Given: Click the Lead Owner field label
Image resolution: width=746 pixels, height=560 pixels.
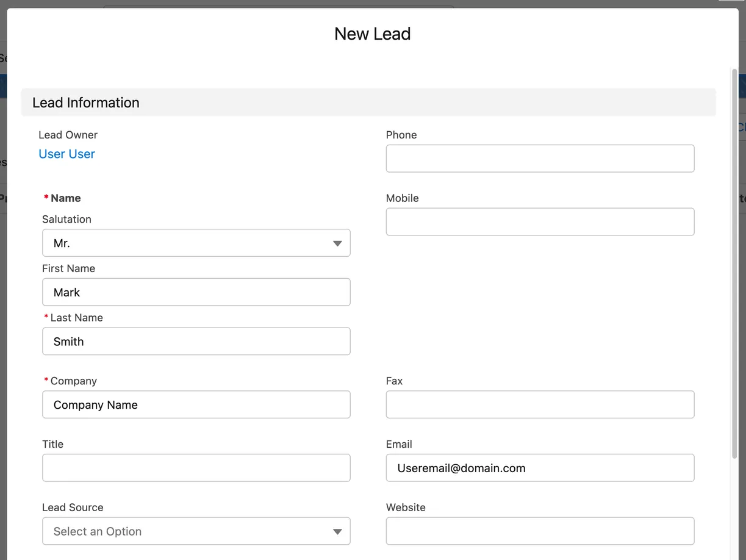Looking at the screenshot, I should coord(68,135).
